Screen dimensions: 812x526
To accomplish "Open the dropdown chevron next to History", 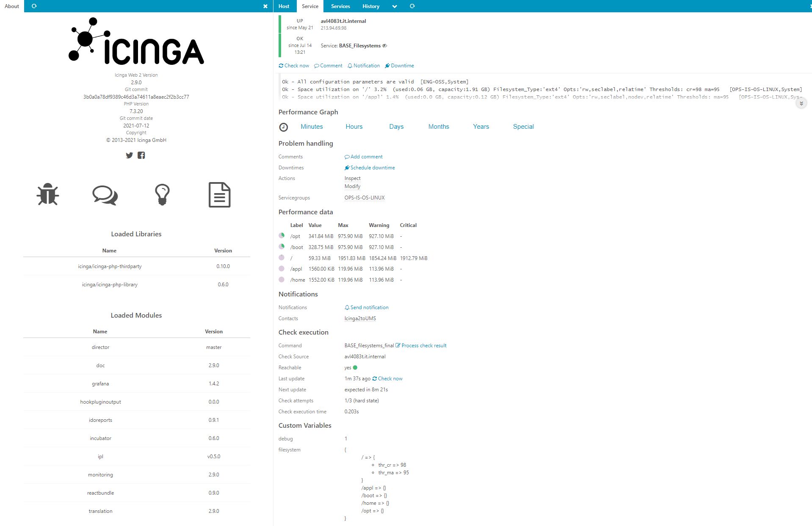I will tap(395, 6).
